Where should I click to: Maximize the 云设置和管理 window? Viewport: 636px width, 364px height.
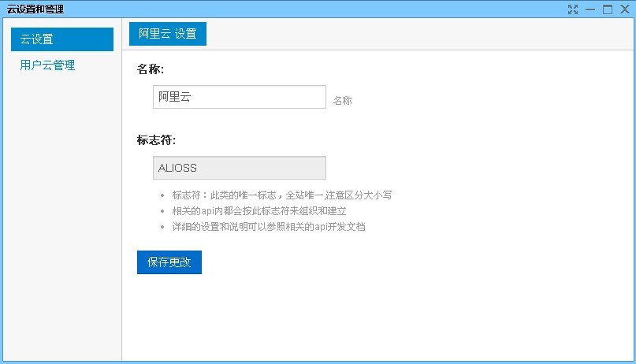(x=608, y=9)
